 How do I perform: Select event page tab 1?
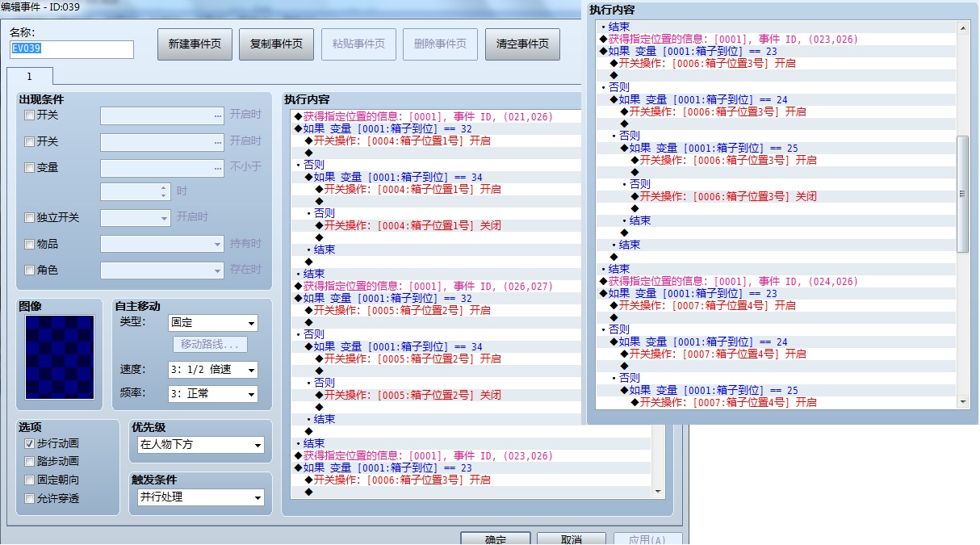pos(29,76)
